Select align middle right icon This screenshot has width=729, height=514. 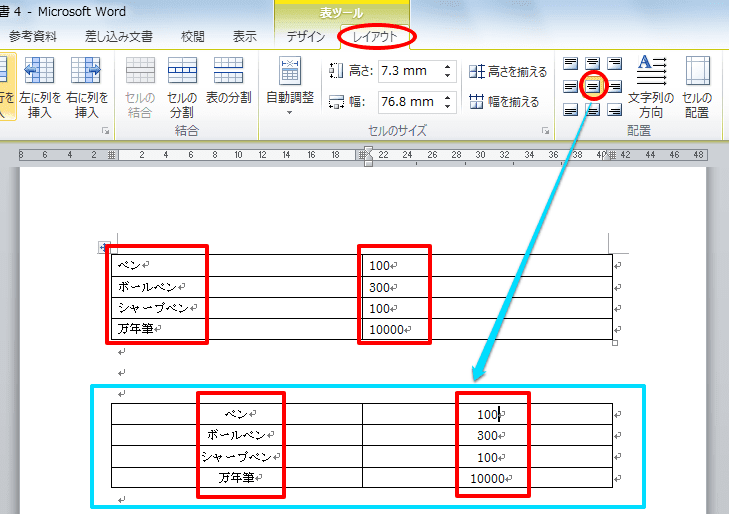(x=615, y=86)
